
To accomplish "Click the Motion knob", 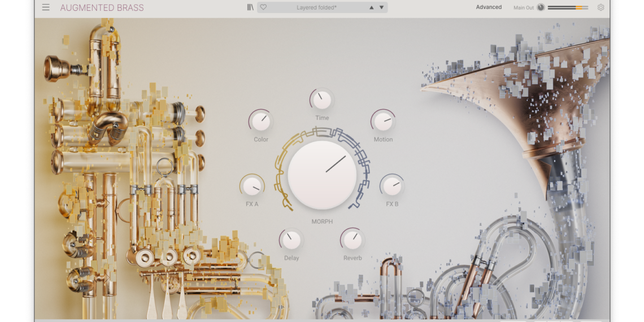I will pos(383,121).
